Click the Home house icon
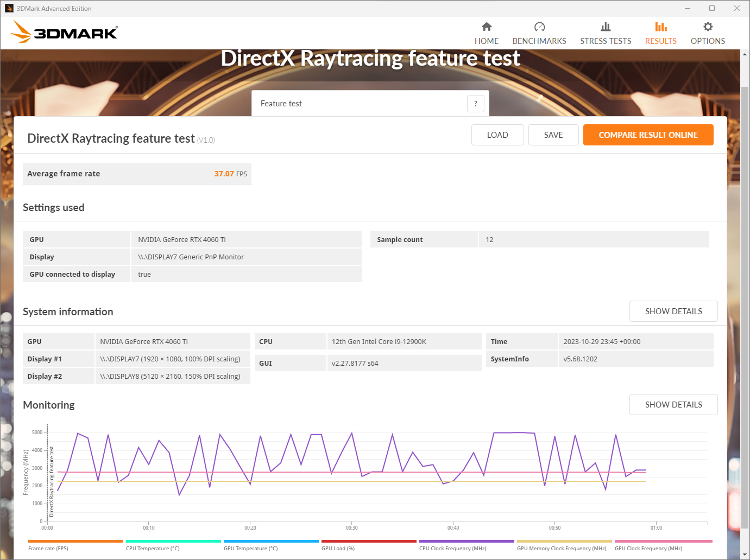The width and height of the screenshot is (750, 560). [487, 27]
